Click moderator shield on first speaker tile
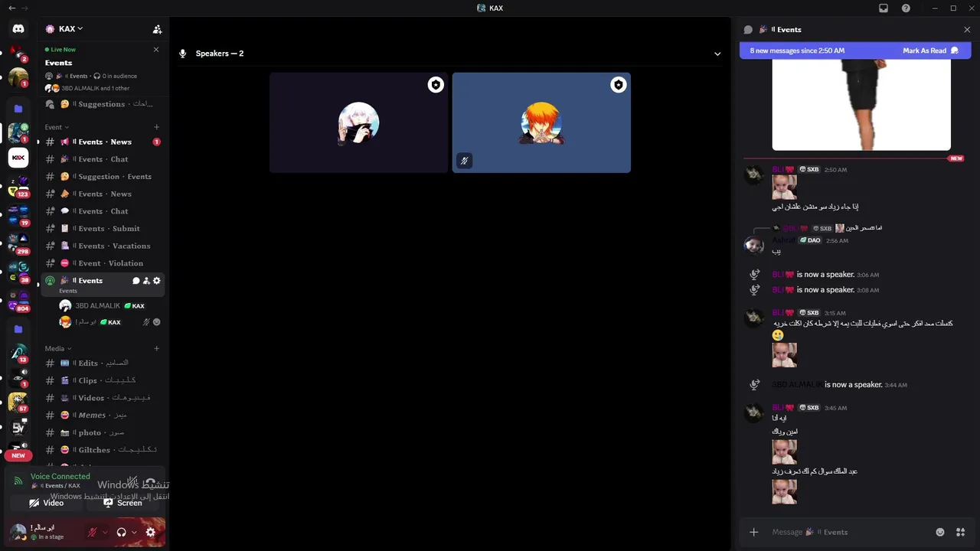This screenshot has width=980, height=551. pyautogui.click(x=436, y=85)
